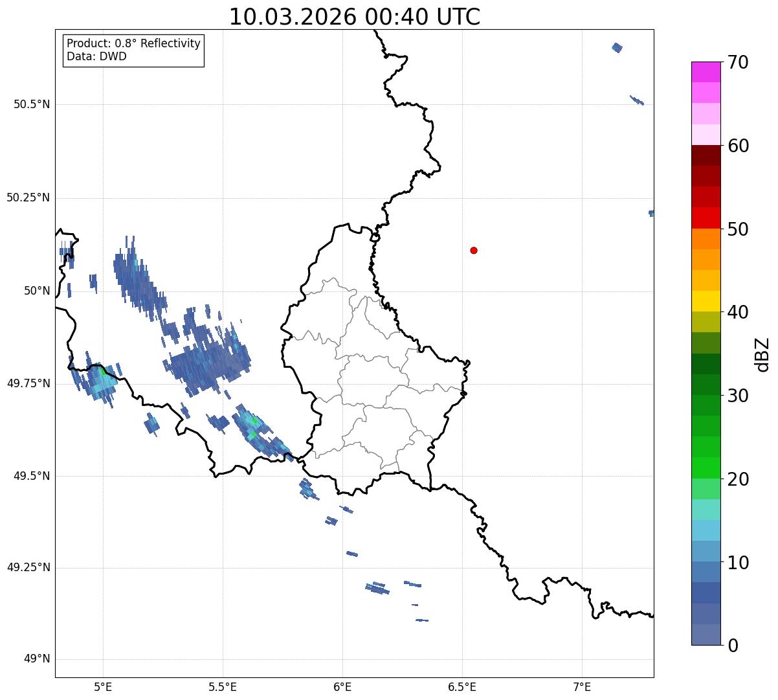Image resolution: width=778 pixels, height=700 pixels.
Task: Click the 6°E longitude label
Action: pos(342,686)
